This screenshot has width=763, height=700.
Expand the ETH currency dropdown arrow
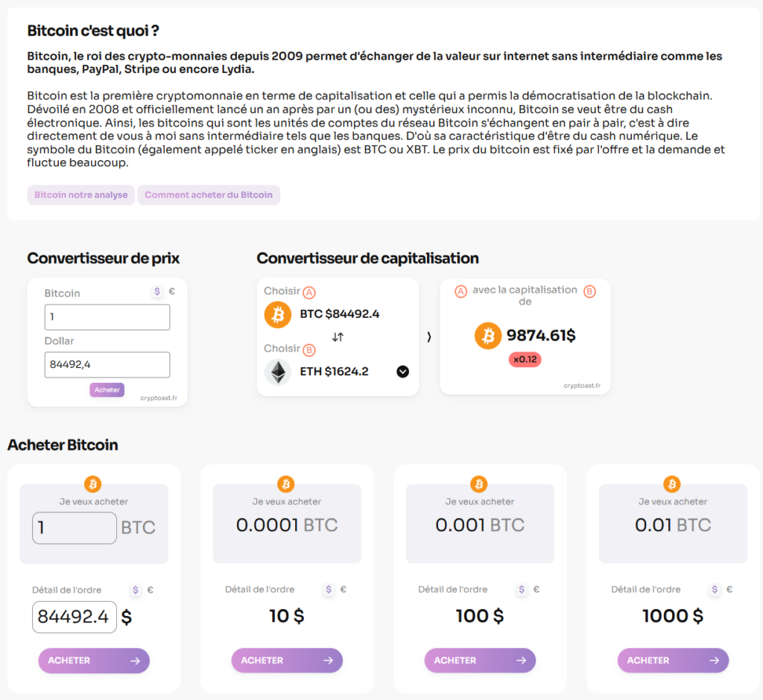[402, 372]
